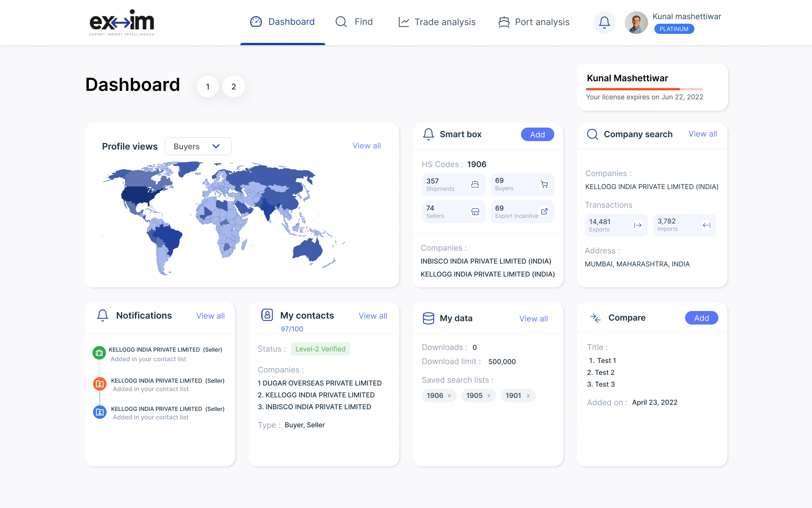Click the PLATINUM badge
Screen dimensions: 812x508
pos(674,29)
